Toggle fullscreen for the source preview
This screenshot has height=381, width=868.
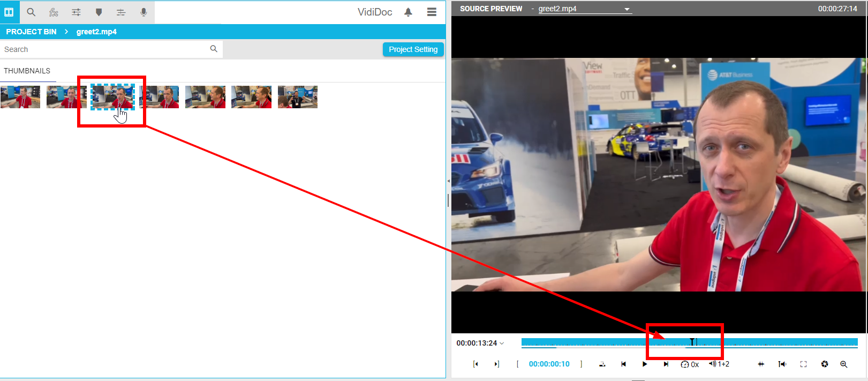[803, 364]
